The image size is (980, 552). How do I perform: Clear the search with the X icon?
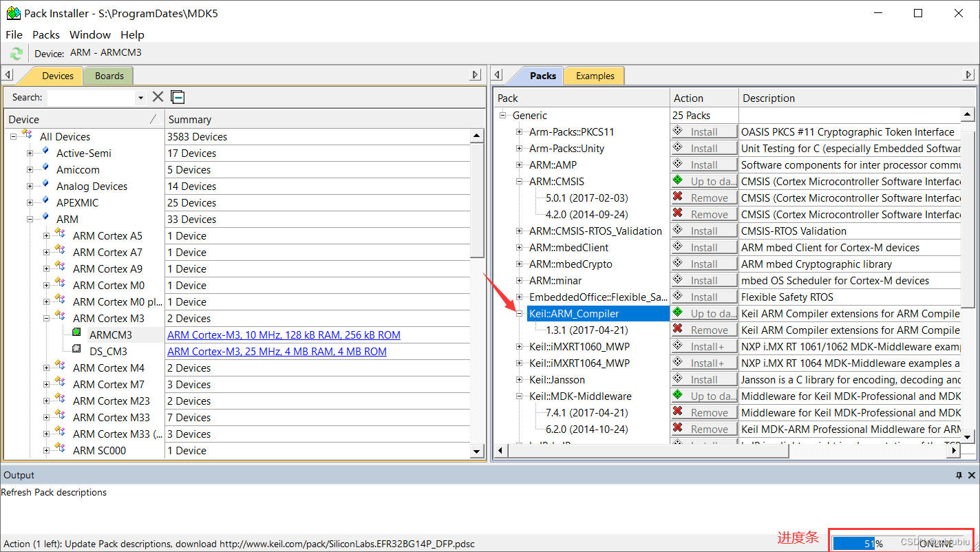pyautogui.click(x=158, y=97)
